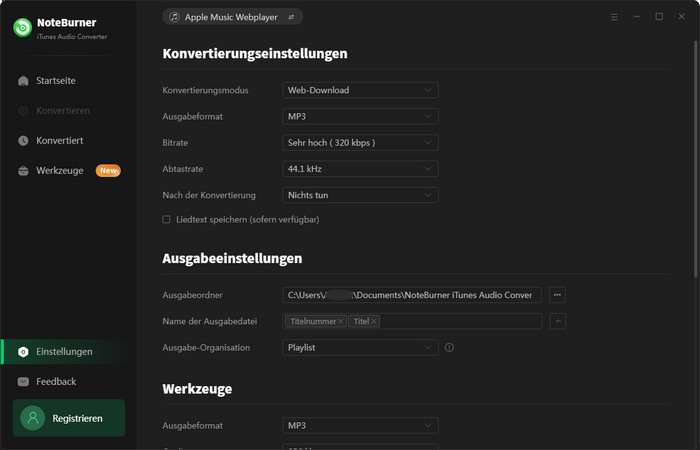Close the NoteBurner window
700x450 pixels.
681,17
